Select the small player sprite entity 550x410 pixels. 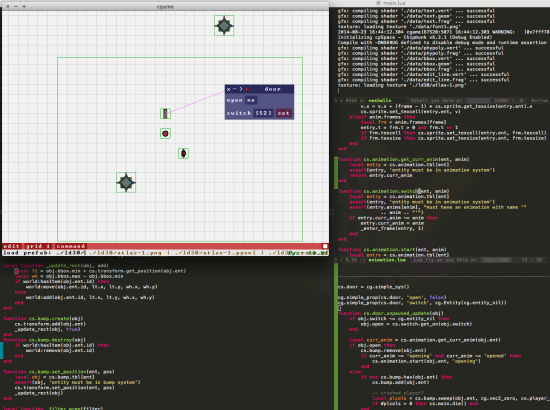coord(183,153)
